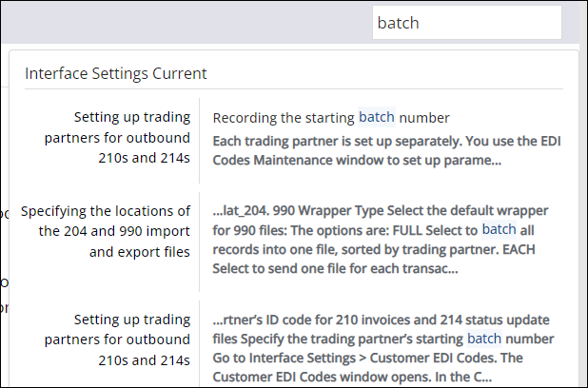The width and height of the screenshot is (588, 388).
Task: Click highlighted "batch" after "FULL Select to"
Action: click(500, 229)
